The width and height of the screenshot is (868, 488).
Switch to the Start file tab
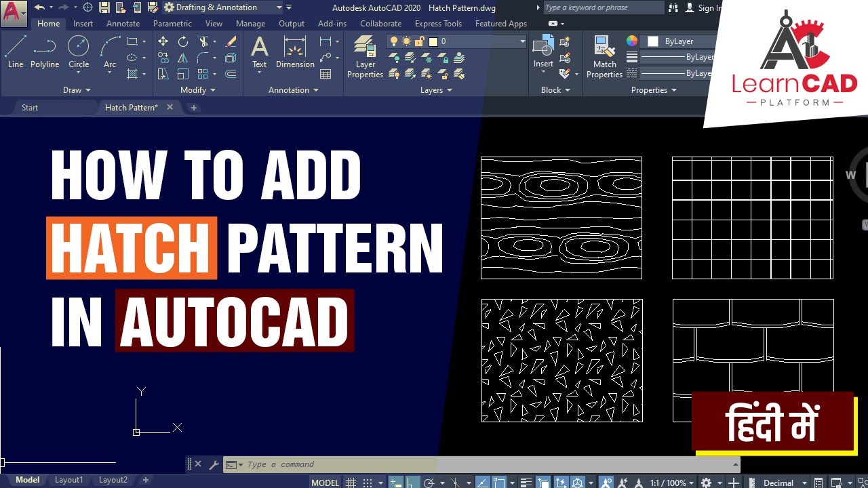(x=30, y=108)
